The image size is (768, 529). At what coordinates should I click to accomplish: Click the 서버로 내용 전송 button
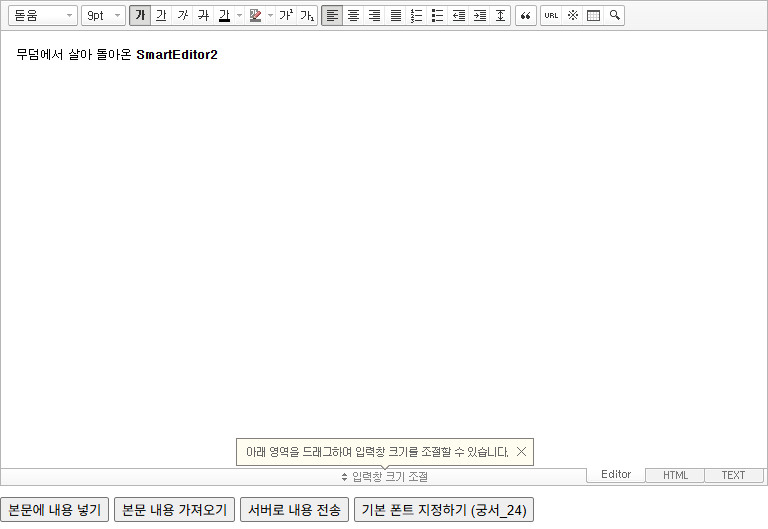point(294,510)
